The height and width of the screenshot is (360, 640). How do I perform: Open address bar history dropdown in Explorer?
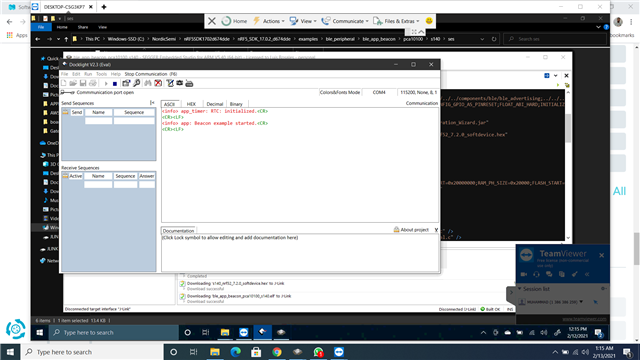point(482,39)
